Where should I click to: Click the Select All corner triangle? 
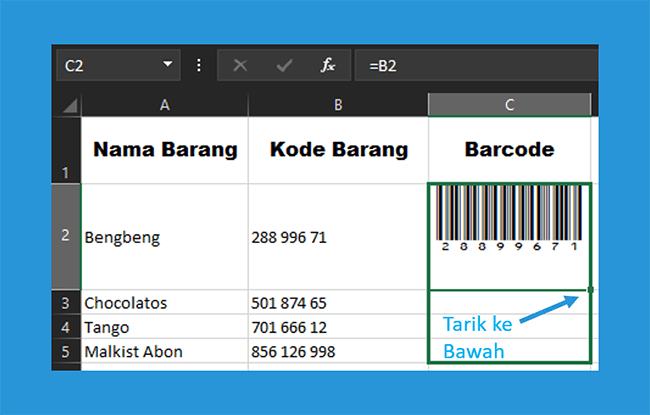click(x=70, y=105)
